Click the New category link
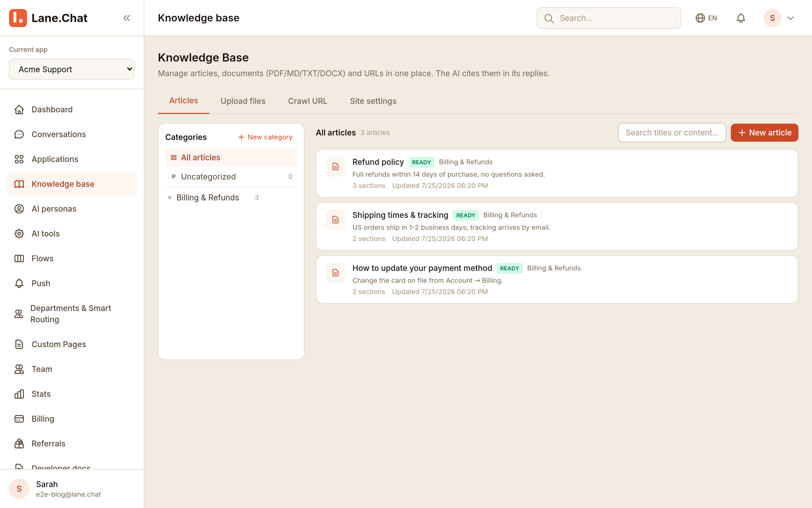The width and height of the screenshot is (812, 508). [265, 137]
